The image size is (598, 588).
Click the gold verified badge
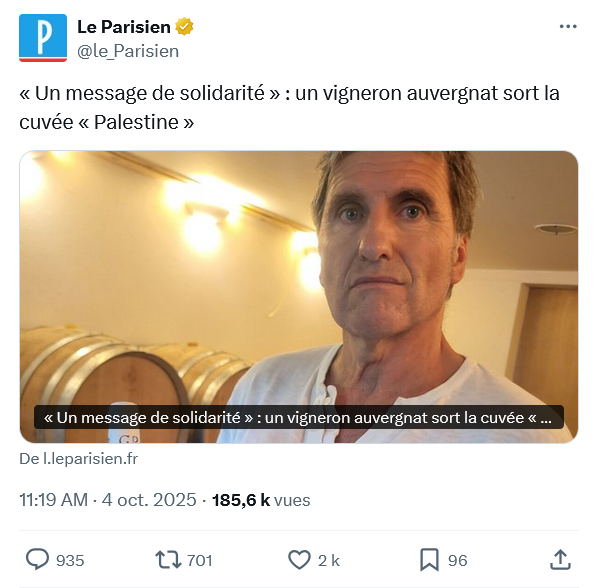[184, 27]
